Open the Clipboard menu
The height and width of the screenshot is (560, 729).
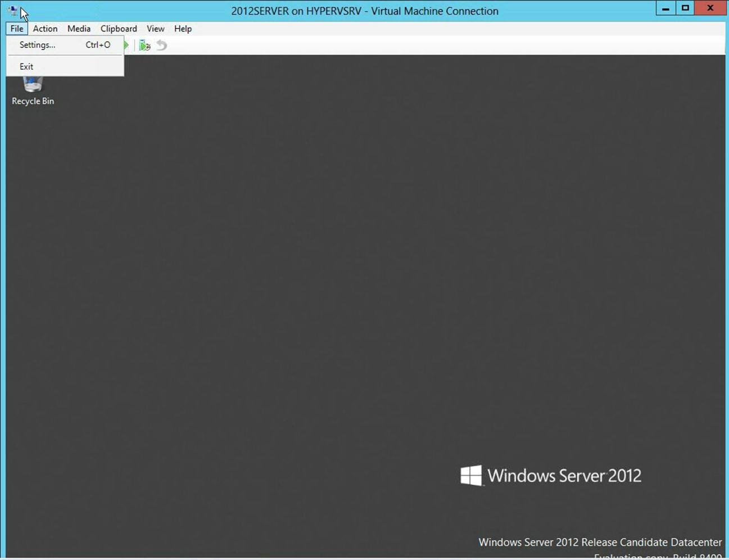pyautogui.click(x=119, y=29)
